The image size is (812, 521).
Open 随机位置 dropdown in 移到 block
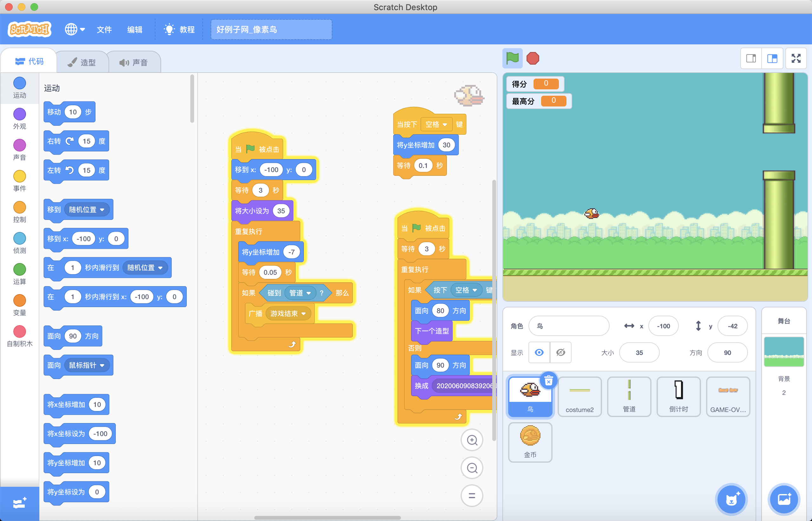87,210
